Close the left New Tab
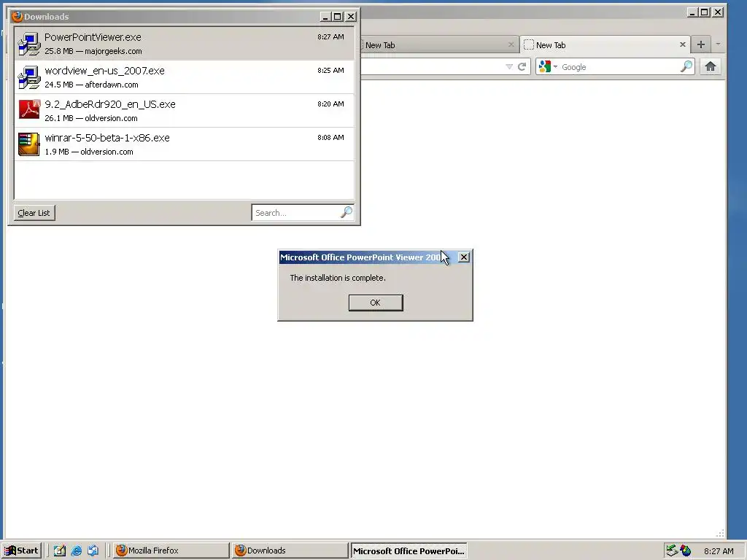 point(511,44)
